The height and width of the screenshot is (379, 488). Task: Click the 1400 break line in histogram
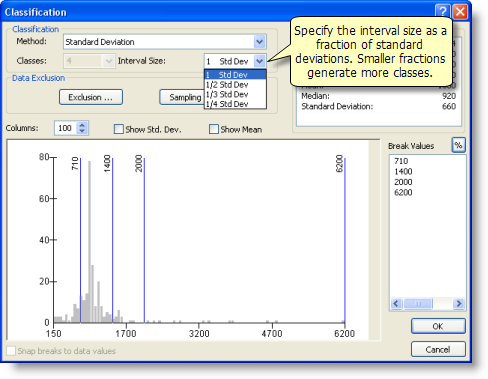pos(112,240)
